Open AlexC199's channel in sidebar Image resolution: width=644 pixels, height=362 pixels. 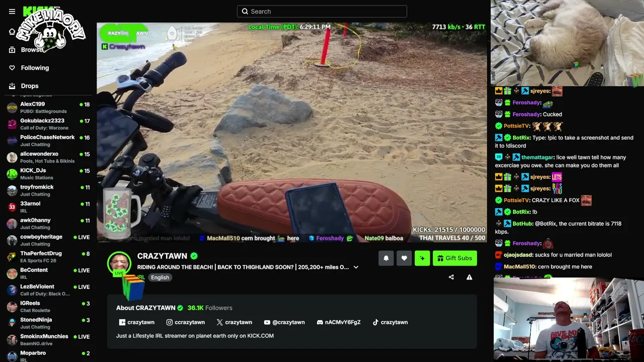(48, 107)
